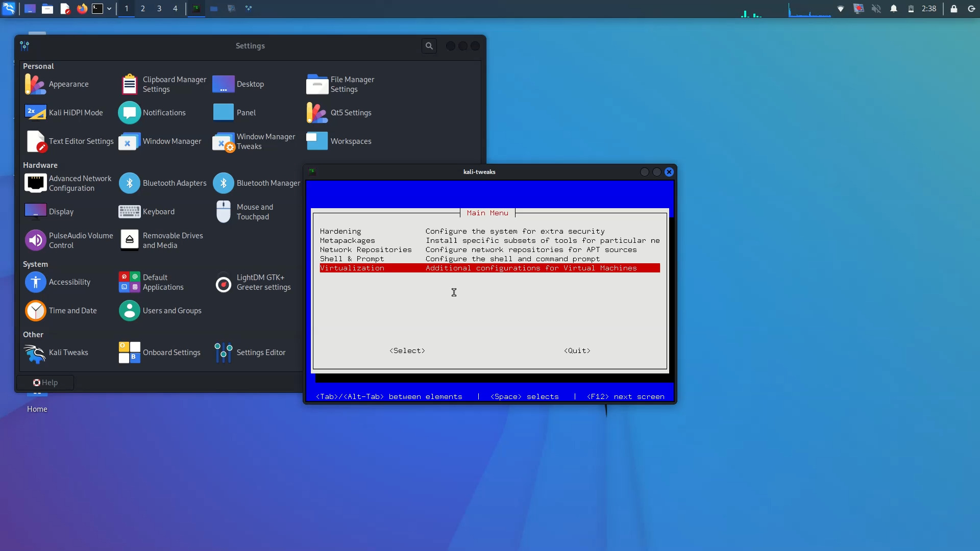Click the search icon in Settings titlebar
This screenshot has width=980, height=551.
(x=429, y=45)
